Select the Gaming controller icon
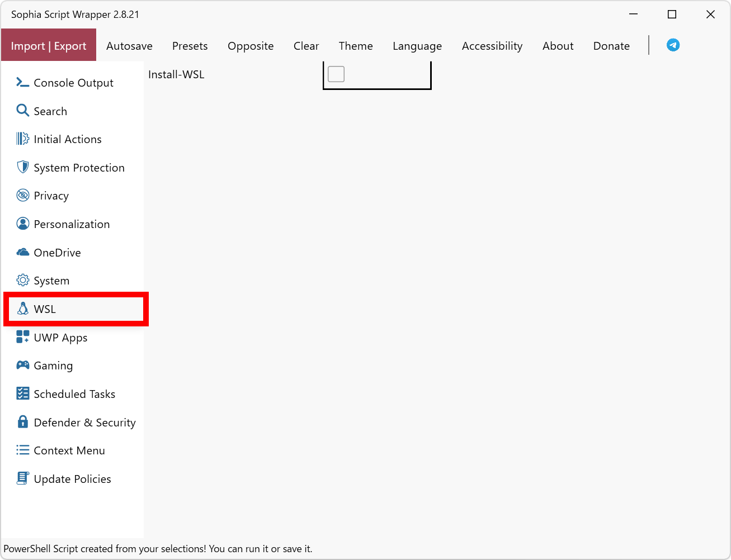The image size is (731, 560). [22, 365]
